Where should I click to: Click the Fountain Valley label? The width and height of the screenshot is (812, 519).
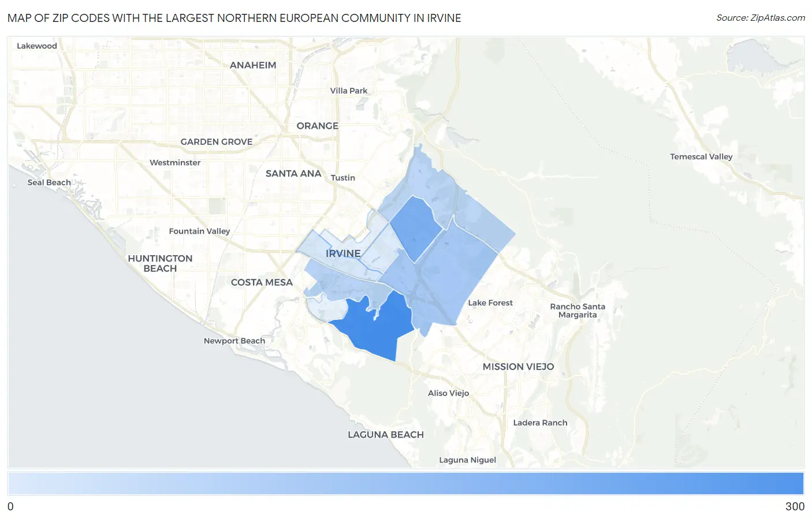point(199,231)
